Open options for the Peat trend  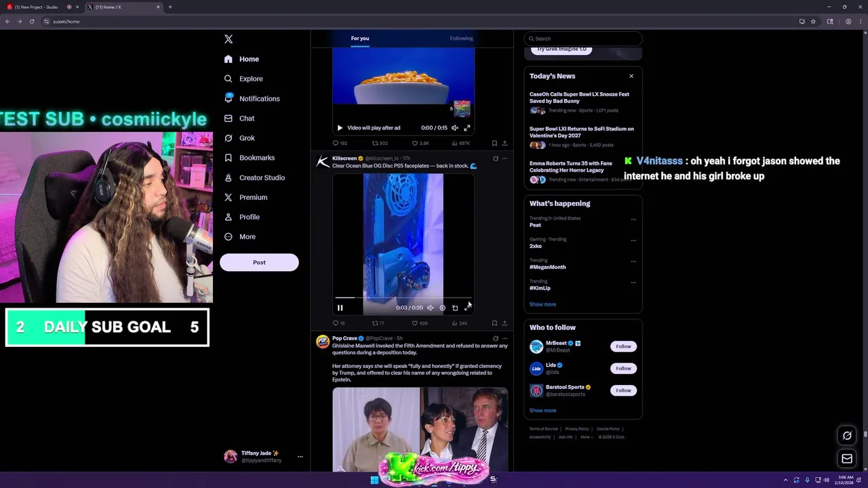coord(633,219)
